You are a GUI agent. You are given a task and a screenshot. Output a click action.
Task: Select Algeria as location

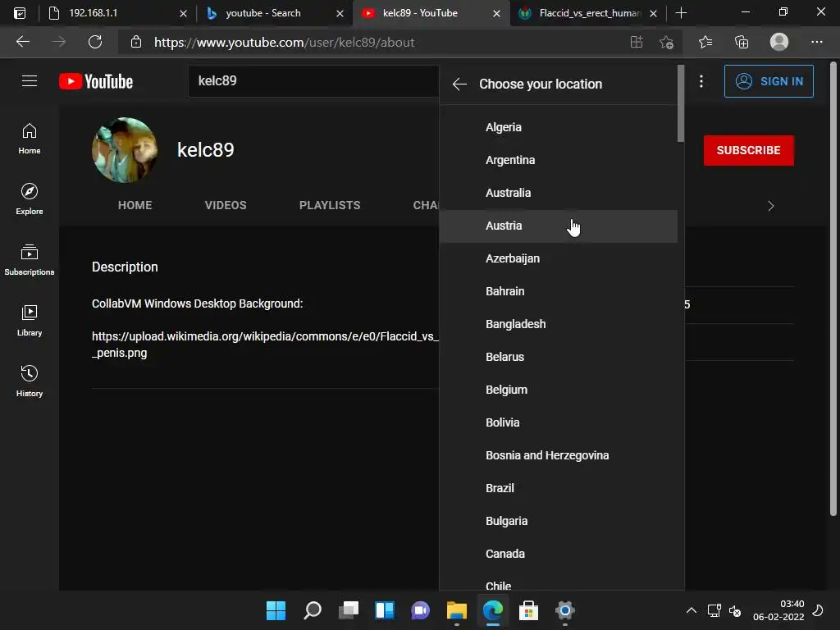click(558, 127)
